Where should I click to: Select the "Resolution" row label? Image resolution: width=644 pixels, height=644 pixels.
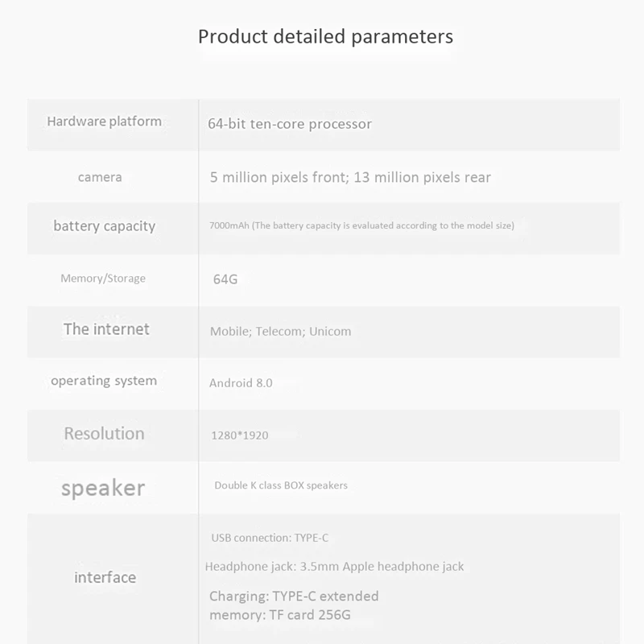[105, 433]
